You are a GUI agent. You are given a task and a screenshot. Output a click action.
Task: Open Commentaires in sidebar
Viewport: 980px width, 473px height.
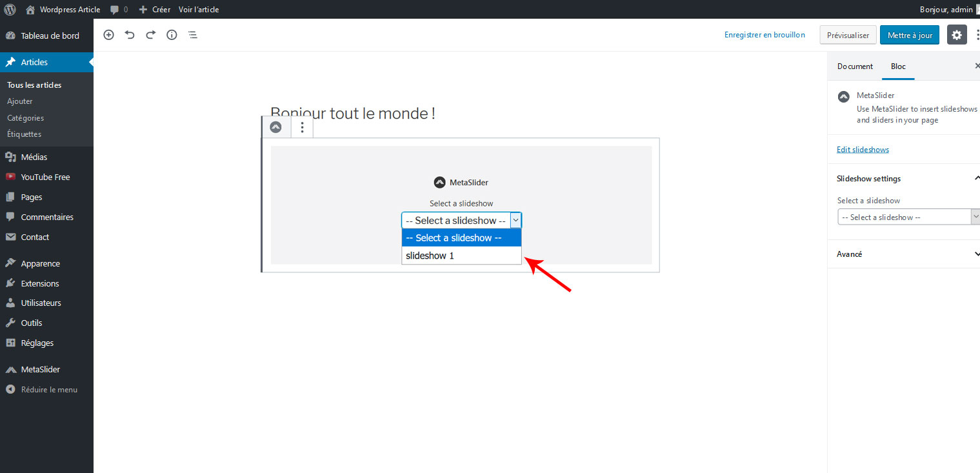click(46, 217)
